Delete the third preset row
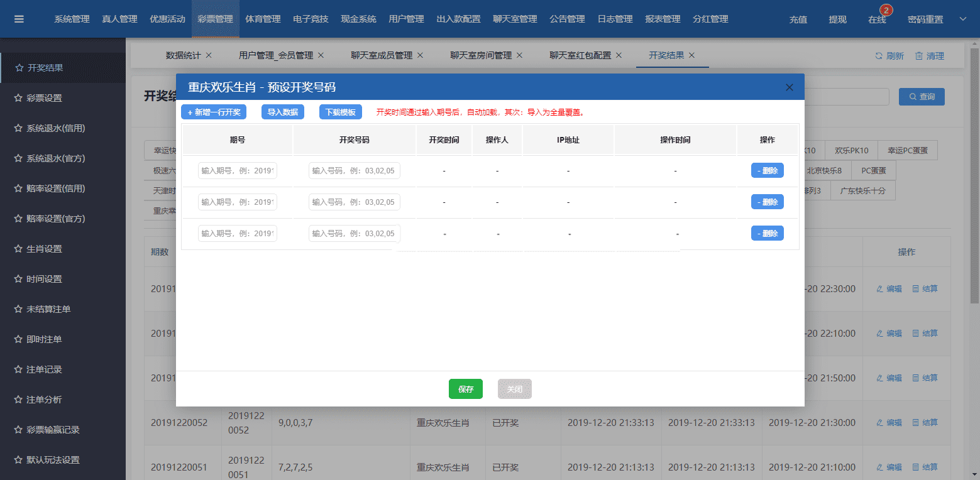Viewport: 980px width, 480px height. click(x=767, y=233)
